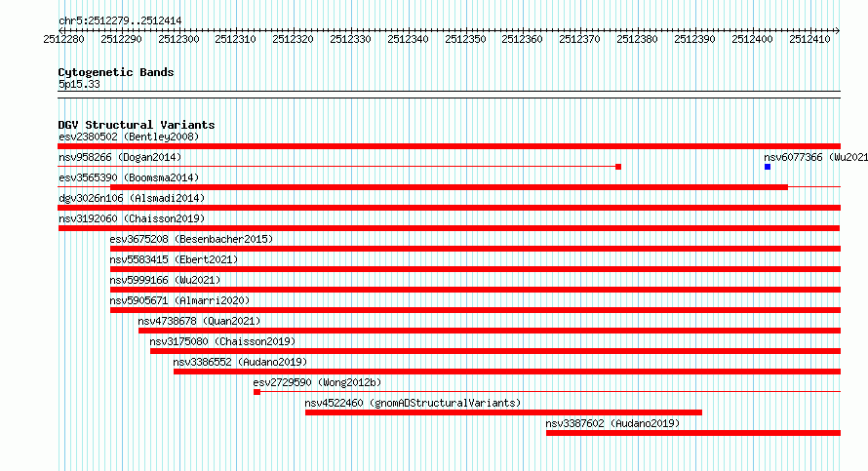Click ruler position 2512320

(293, 39)
